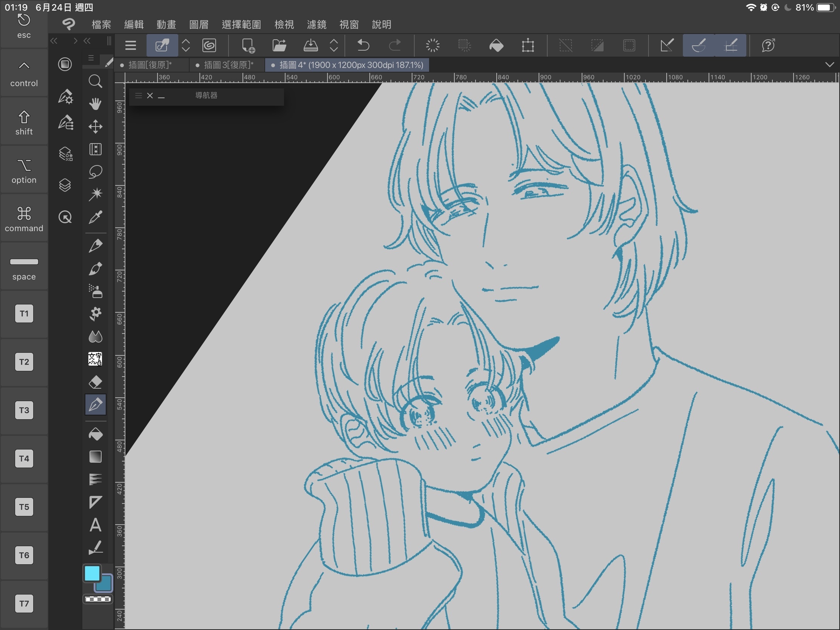Create new canvas from toolbar
Viewport: 840px width, 630px height.
249,46
